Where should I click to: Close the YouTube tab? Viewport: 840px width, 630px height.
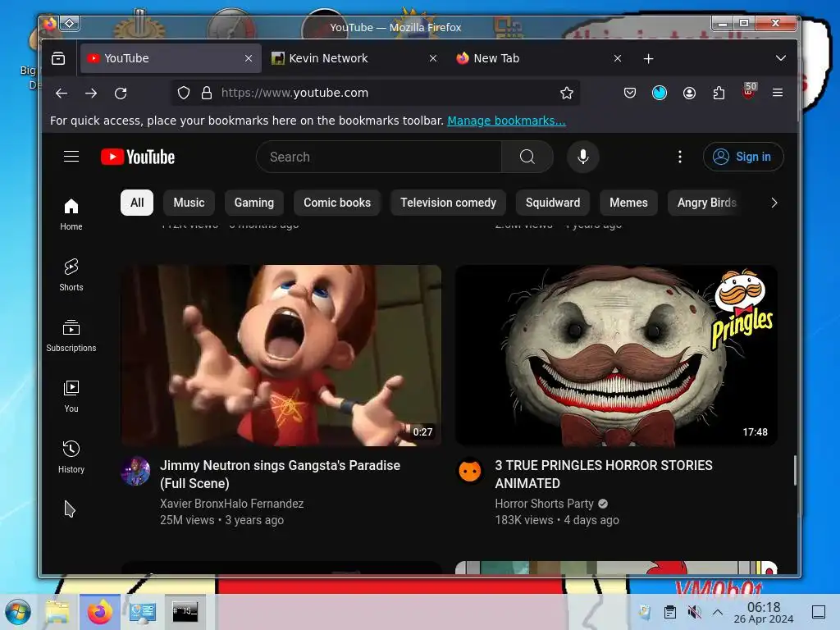pyautogui.click(x=249, y=58)
